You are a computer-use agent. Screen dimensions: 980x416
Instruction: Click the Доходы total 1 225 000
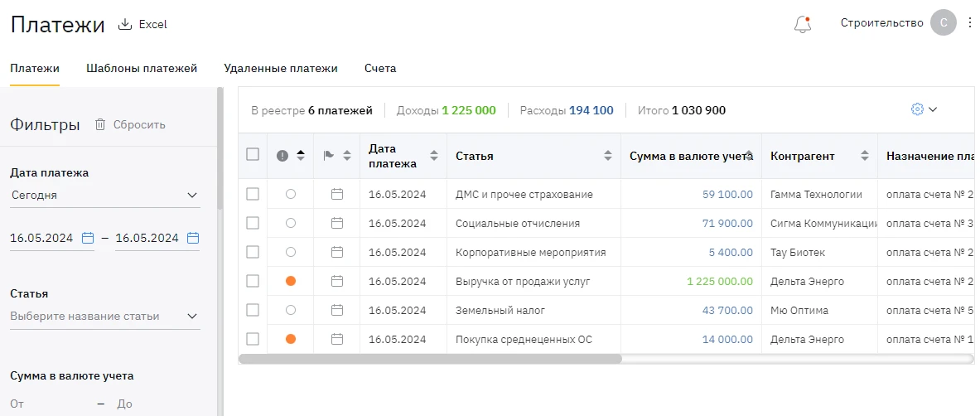pos(469,111)
